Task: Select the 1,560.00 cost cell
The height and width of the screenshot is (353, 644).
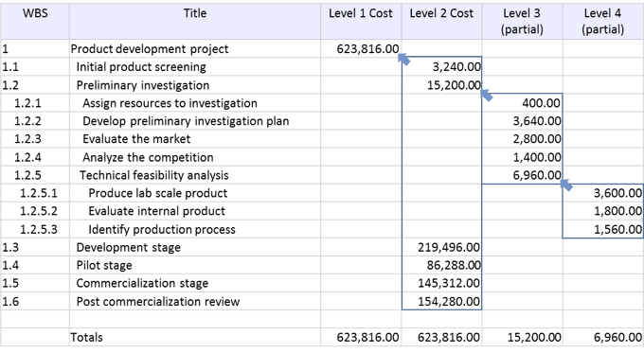Action: tap(603, 229)
